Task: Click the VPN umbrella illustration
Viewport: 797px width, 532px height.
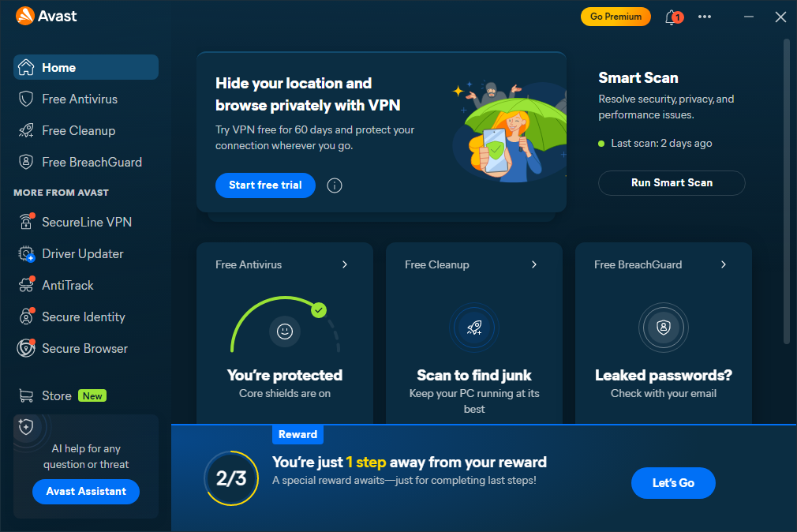Action: (x=510, y=131)
